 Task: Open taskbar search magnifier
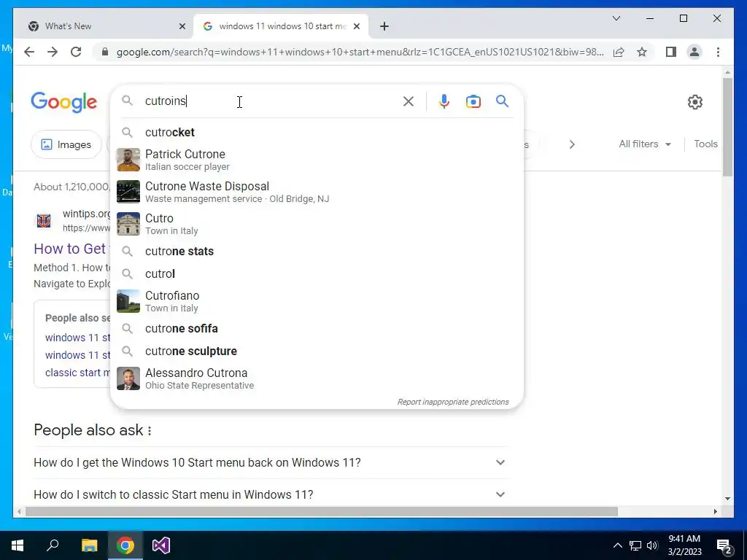click(x=53, y=545)
